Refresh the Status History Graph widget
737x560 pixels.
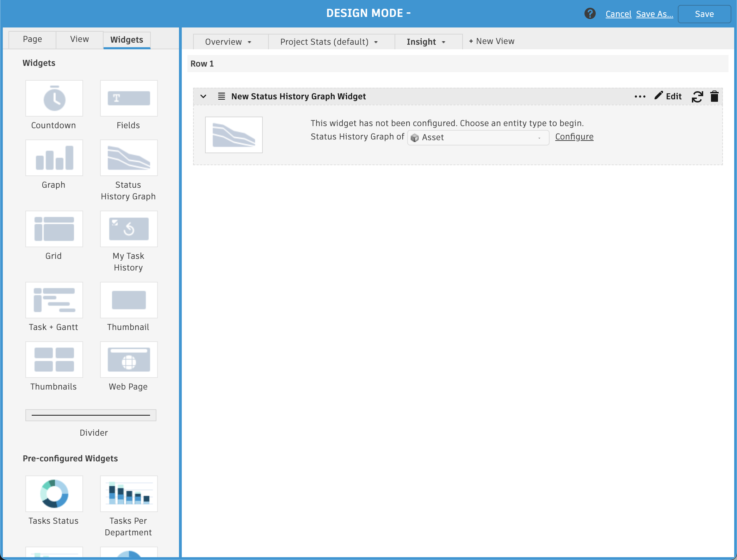697,97
